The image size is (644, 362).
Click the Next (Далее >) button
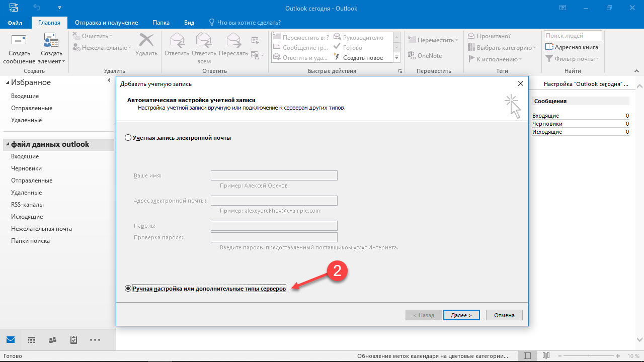coord(461,315)
